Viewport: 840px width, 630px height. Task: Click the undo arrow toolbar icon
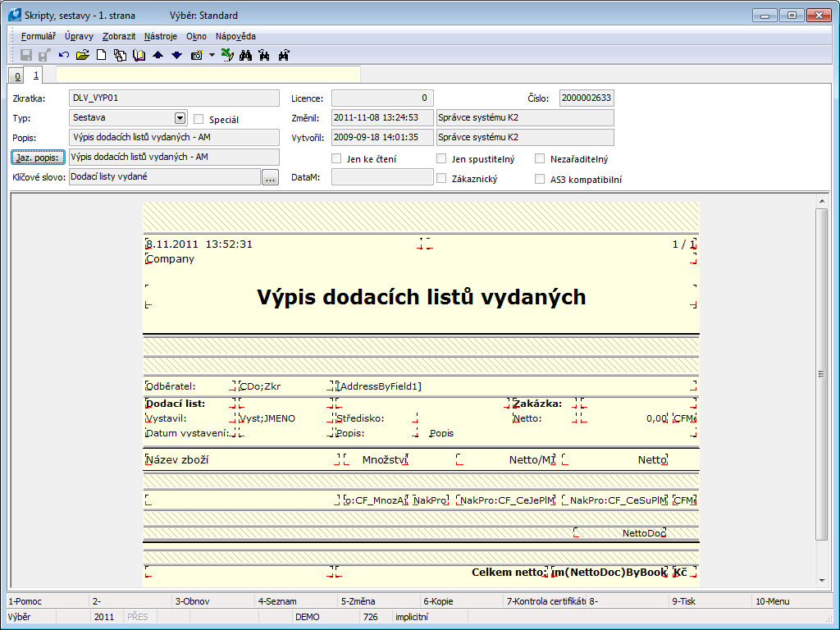[64, 55]
